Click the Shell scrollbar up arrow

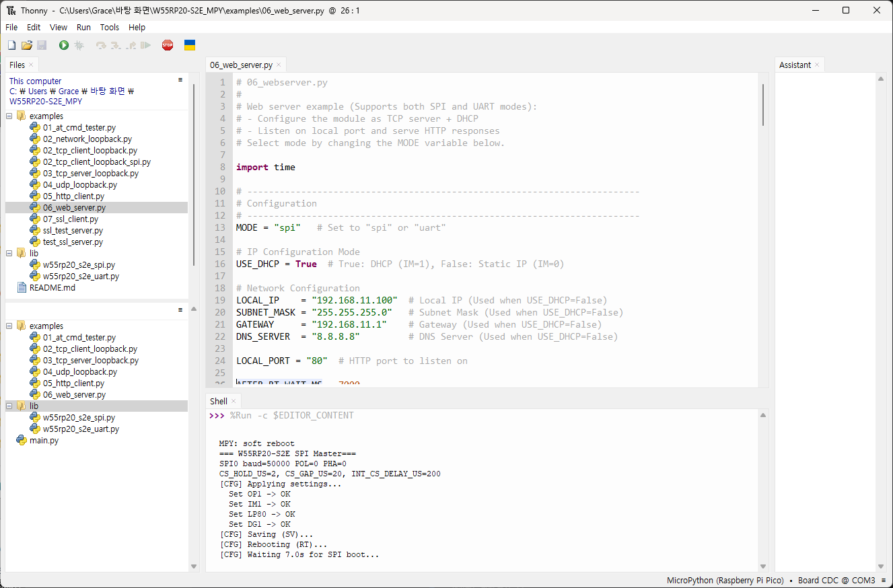pyautogui.click(x=763, y=415)
